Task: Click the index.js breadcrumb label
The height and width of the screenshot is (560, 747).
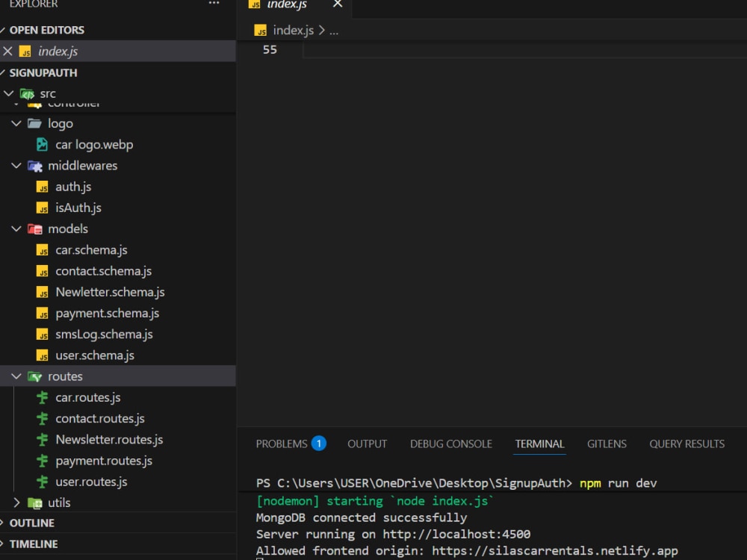Action: click(x=293, y=31)
